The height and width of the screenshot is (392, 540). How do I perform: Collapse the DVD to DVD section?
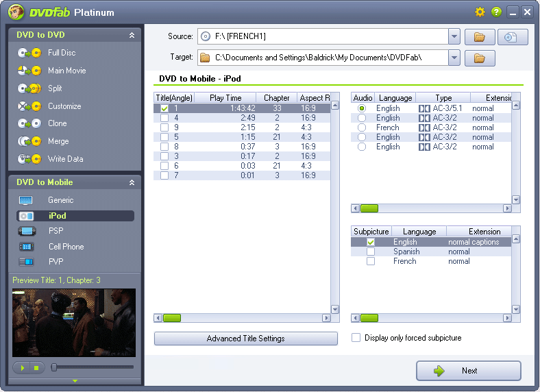pos(132,35)
